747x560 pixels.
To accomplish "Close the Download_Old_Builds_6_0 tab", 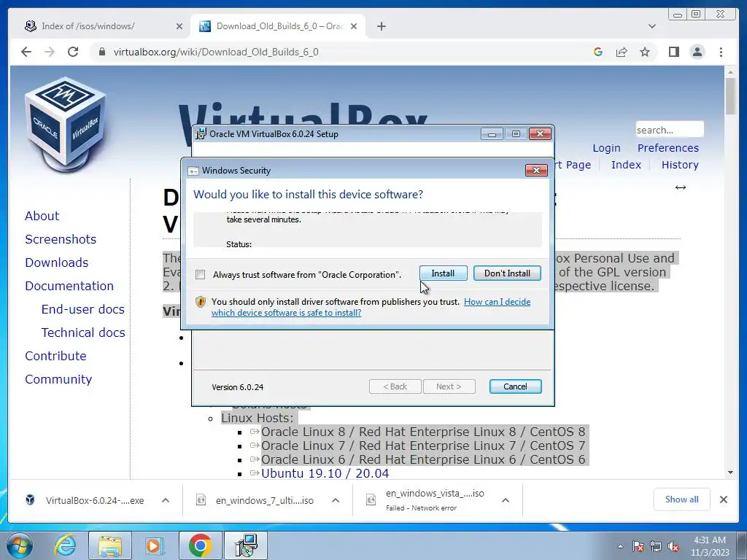I will (x=354, y=26).
